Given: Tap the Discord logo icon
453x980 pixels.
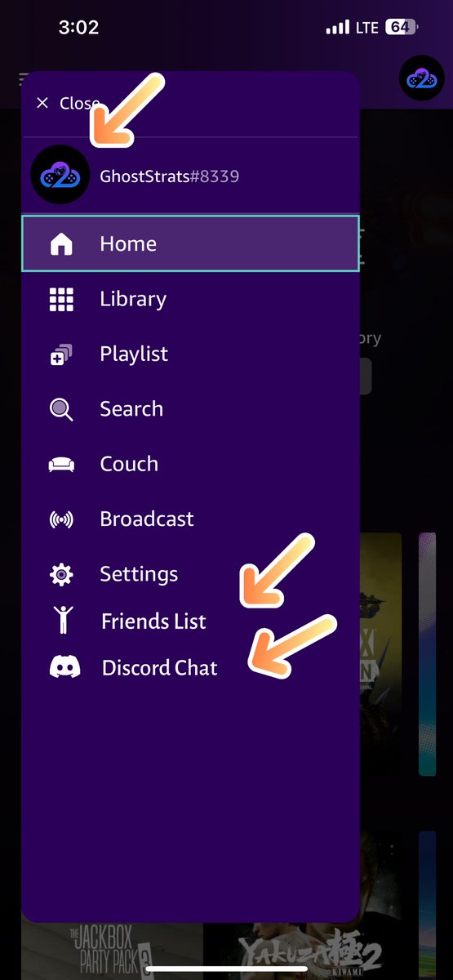Looking at the screenshot, I should coord(65,667).
